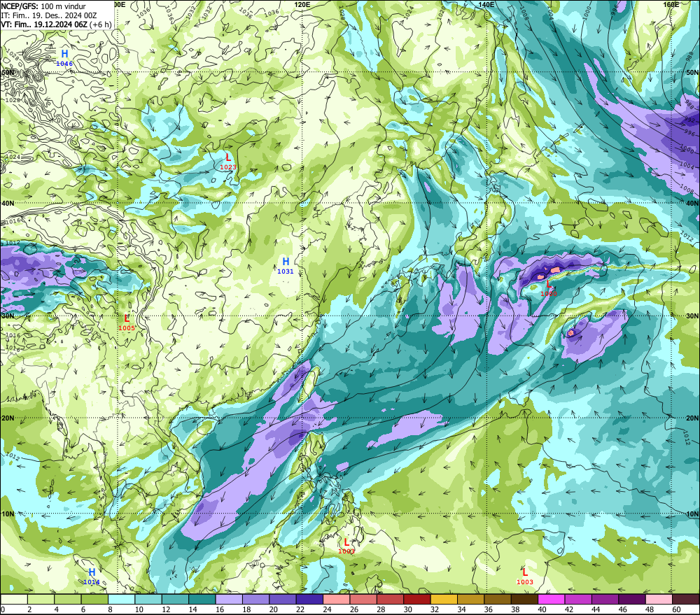Choose the 38–40 dark brown legend swatch
700x615 pixels.
[524, 599]
